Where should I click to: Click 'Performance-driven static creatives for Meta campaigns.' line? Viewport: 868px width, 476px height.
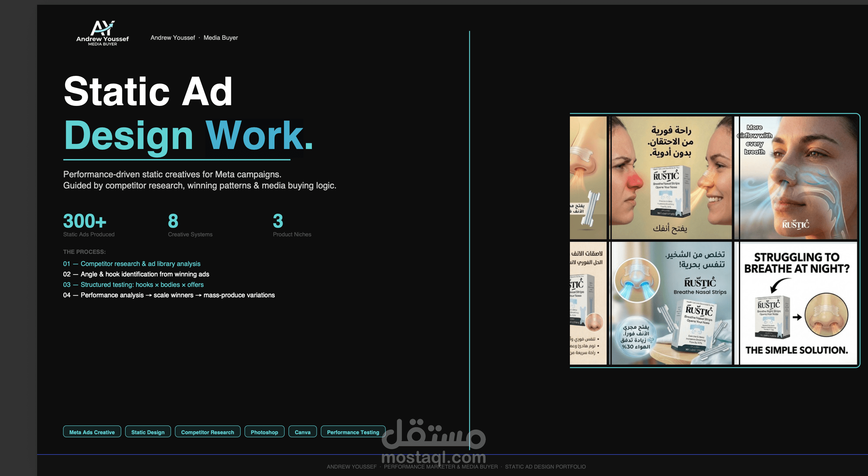172,174
